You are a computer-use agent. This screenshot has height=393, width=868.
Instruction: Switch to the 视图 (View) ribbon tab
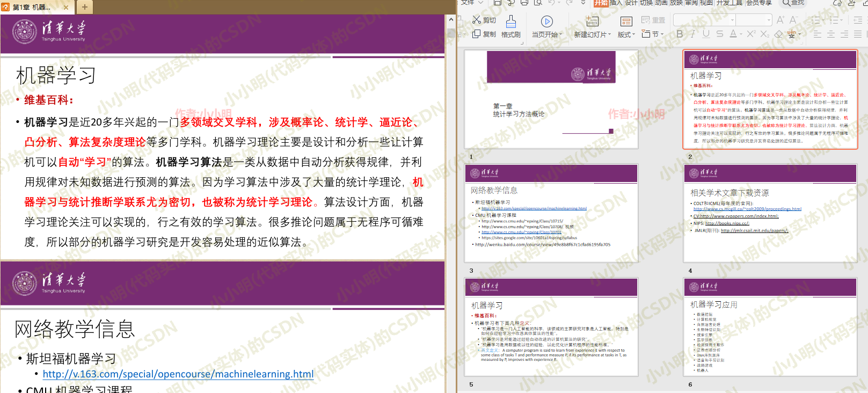706,3
